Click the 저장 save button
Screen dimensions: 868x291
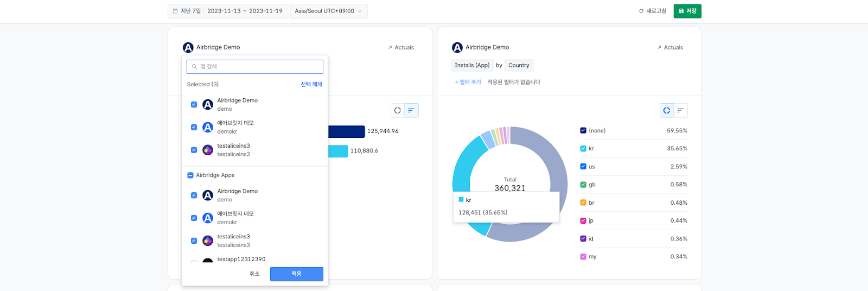point(687,11)
